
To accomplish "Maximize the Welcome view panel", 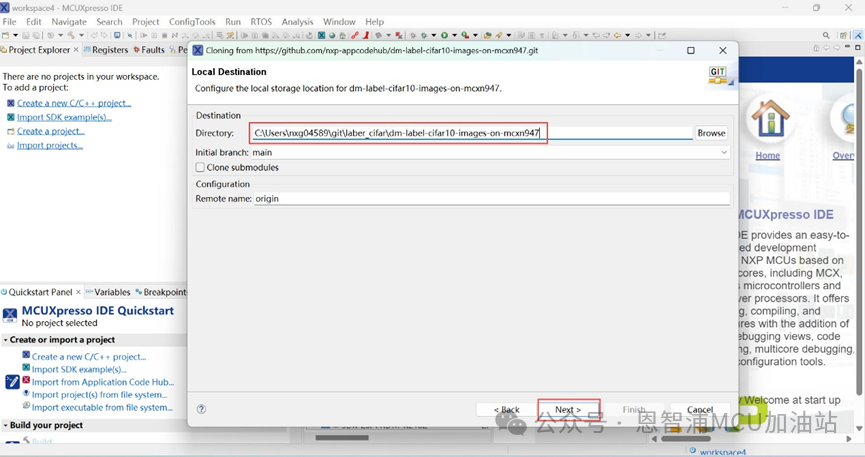I will pyautogui.click(x=858, y=47).
